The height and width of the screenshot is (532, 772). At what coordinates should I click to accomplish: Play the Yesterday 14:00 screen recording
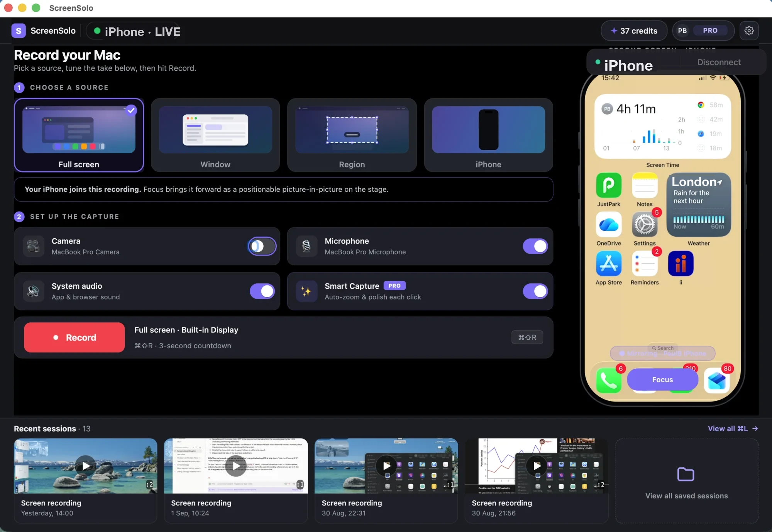pyautogui.click(x=86, y=466)
